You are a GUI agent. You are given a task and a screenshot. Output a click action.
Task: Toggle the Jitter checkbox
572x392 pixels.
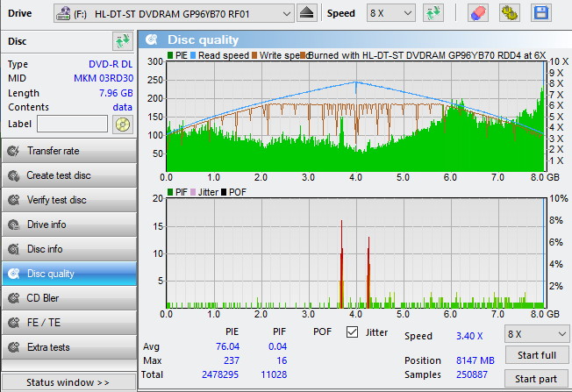pyautogui.click(x=353, y=332)
